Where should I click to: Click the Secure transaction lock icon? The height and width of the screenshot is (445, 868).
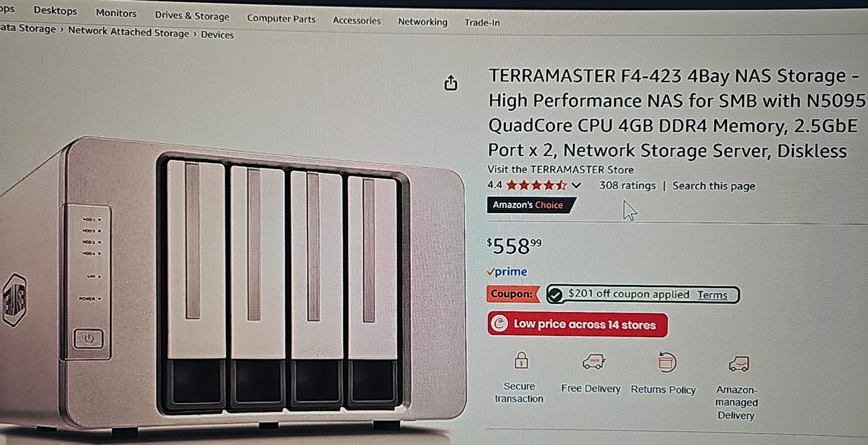521,360
